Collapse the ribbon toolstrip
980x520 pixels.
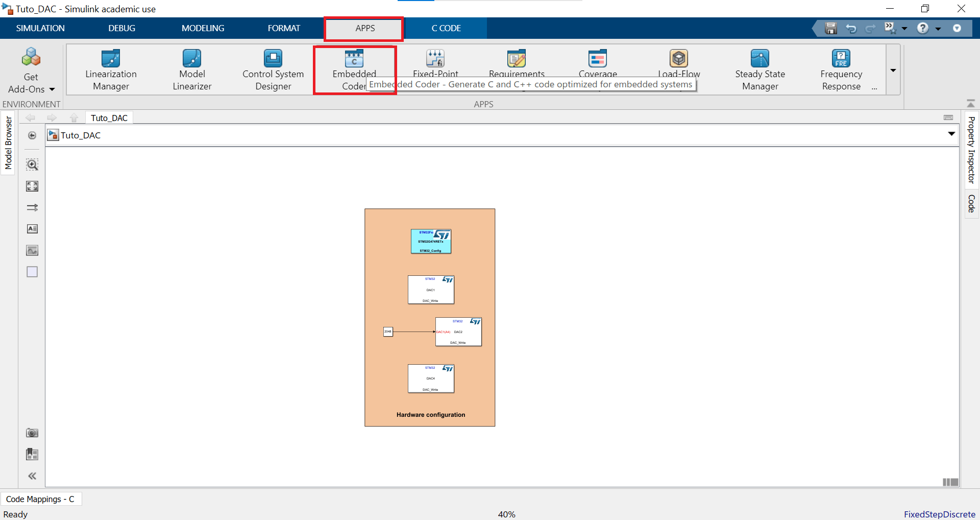[x=971, y=103]
